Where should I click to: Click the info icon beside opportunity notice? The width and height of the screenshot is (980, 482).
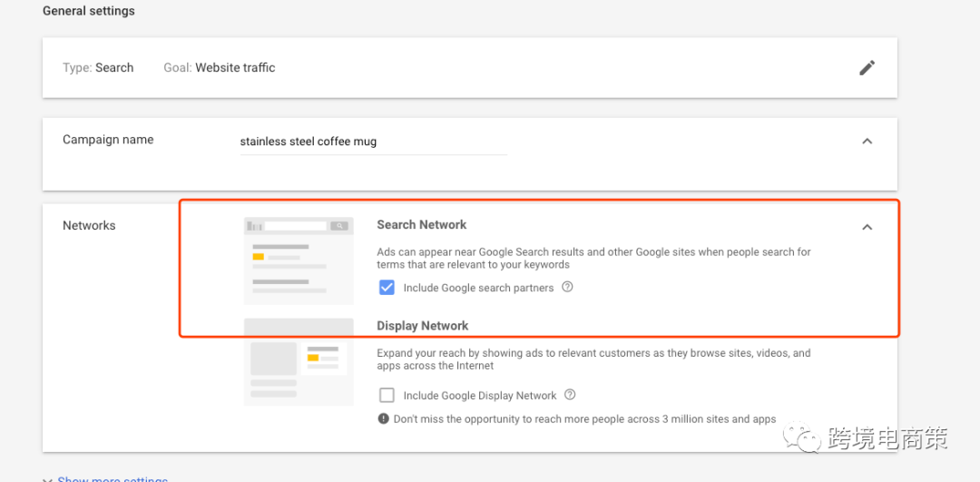click(x=384, y=419)
